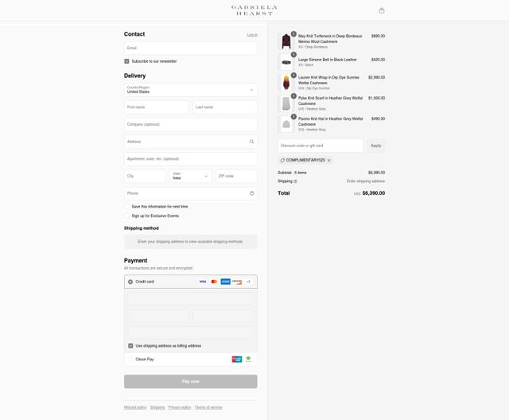Check Save this information for next time
Viewport: 509px width, 420px height.
point(126,207)
